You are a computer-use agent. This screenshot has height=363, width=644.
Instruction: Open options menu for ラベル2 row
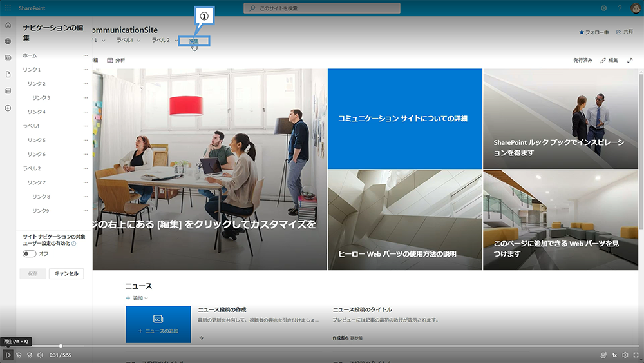pyautogui.click(x=86, y=168)
